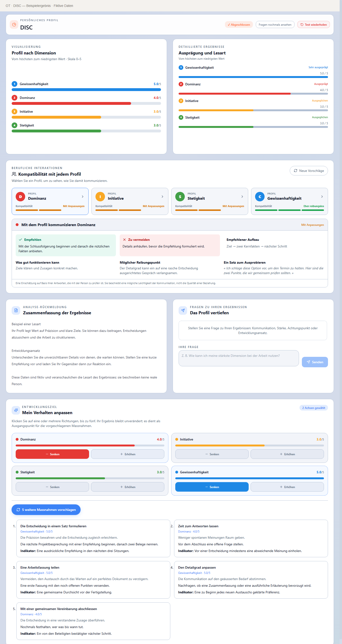Click rank badge 1 next to Gewissenhaftigkeit in Visualisierung
Screen dimensions: 342x644
coord(14,84)
